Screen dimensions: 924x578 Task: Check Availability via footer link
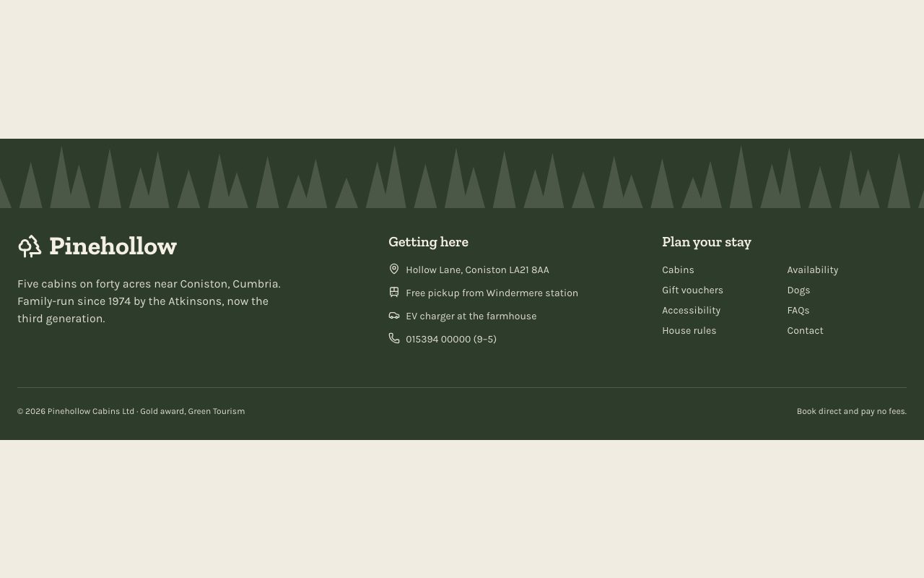812,269
